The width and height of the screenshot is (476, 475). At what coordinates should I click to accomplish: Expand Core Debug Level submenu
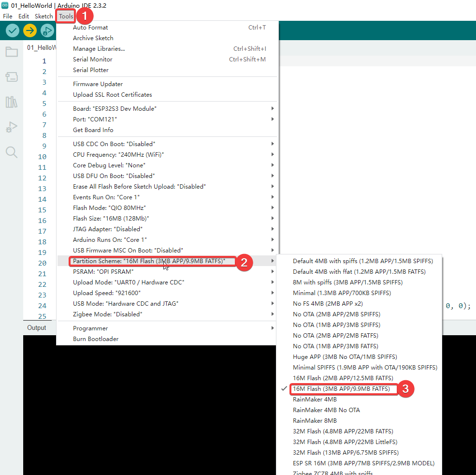point(167,165)
